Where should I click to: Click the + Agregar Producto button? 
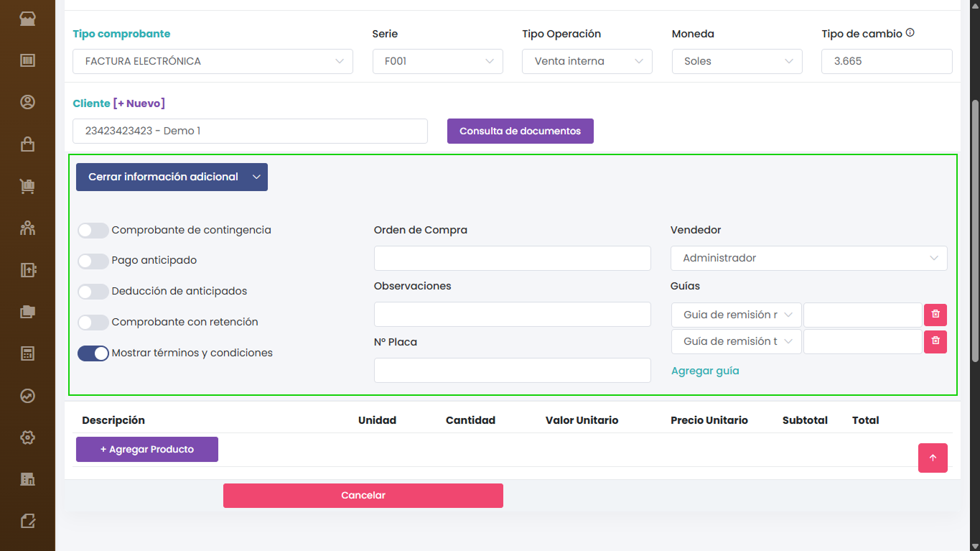(x=147, y=449)
